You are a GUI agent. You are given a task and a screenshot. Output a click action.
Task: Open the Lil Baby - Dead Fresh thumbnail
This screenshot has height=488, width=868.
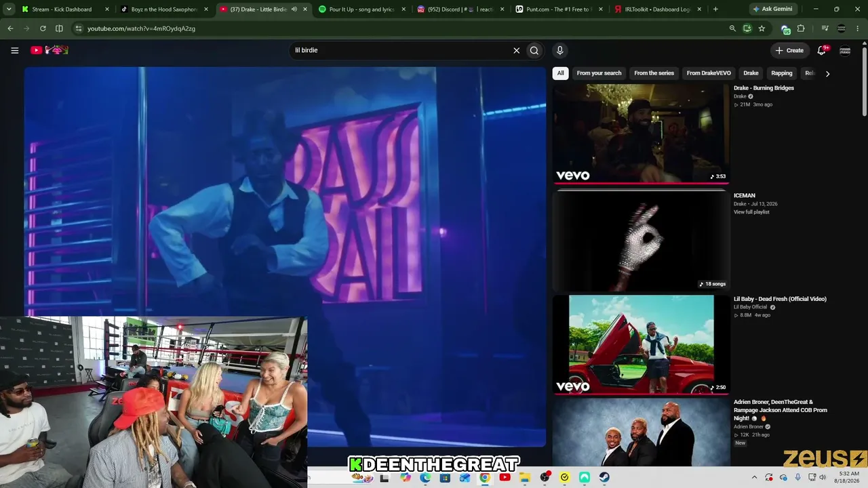(641, 344)
